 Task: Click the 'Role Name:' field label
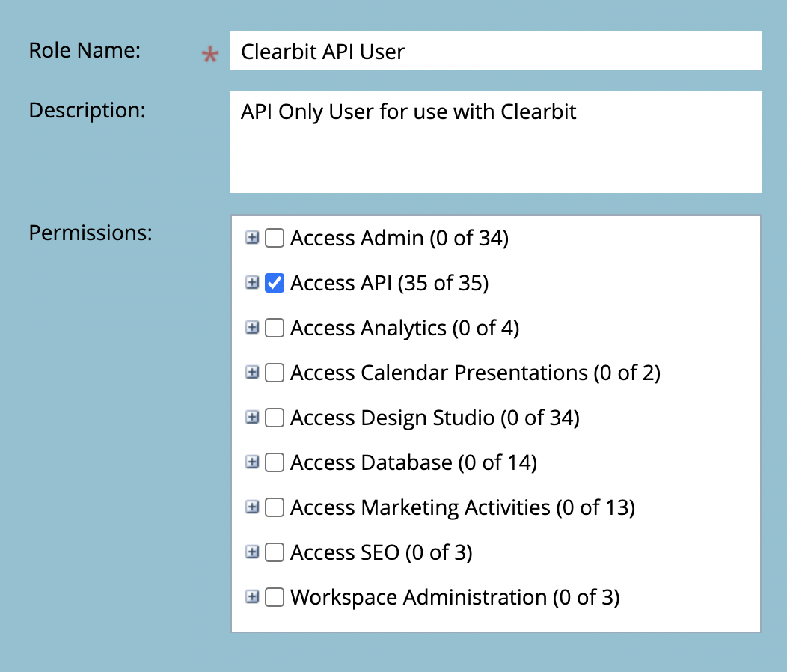85,50
